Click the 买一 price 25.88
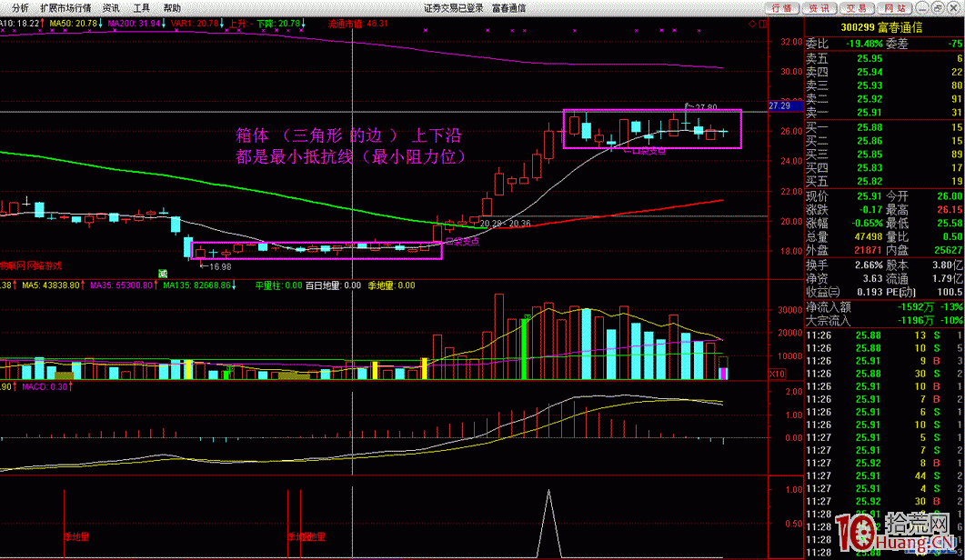 point(870,127)
